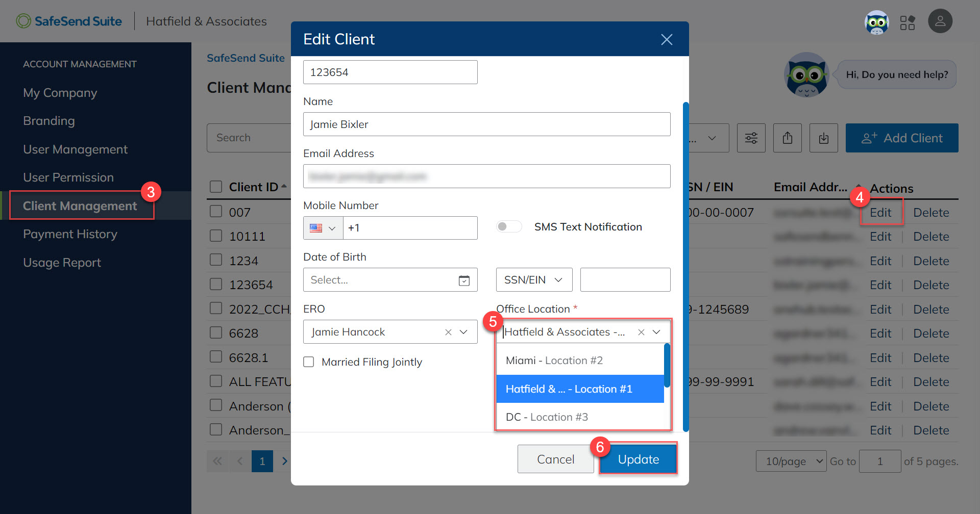The width and height of the screenshot is (980, 514).
Task: Sort by Client ID column arrow
Action: (284, 187)
